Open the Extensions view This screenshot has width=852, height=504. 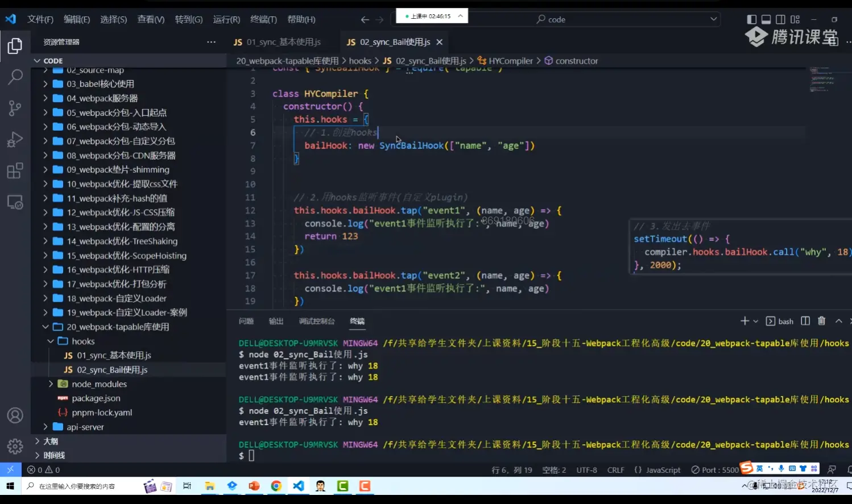click(15, 170)
